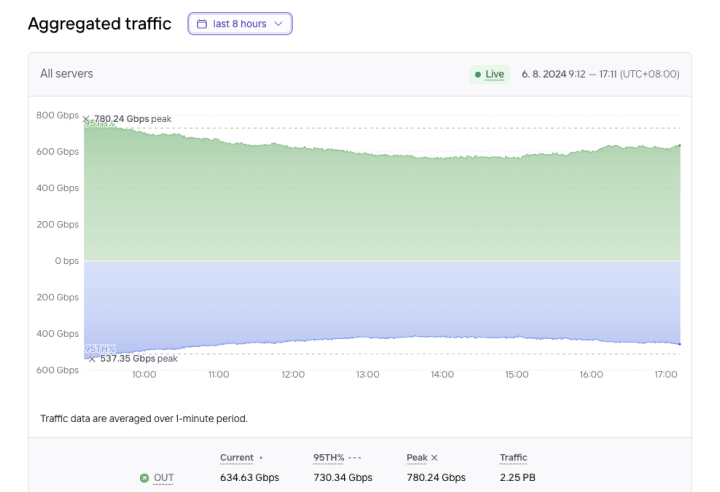Viewport: 720px width, 492px height.
Task: Toggle the Live updates badge
Action: [489, 75]
